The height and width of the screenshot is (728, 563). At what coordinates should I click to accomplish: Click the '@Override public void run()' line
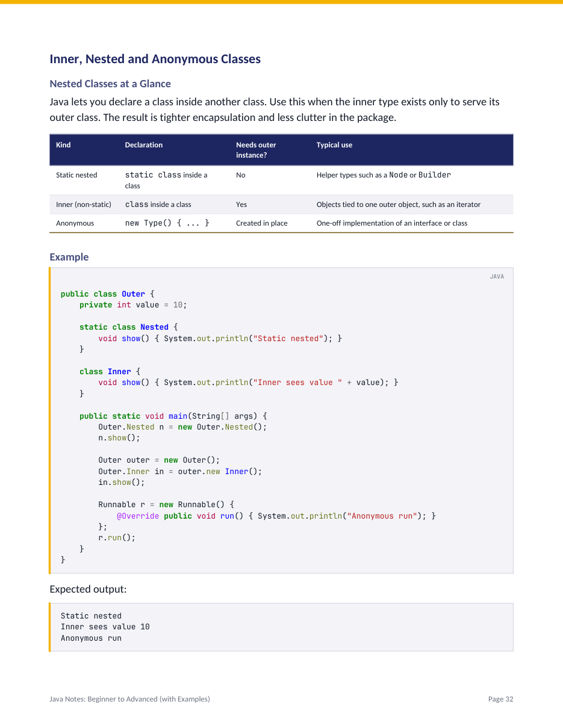276,516
